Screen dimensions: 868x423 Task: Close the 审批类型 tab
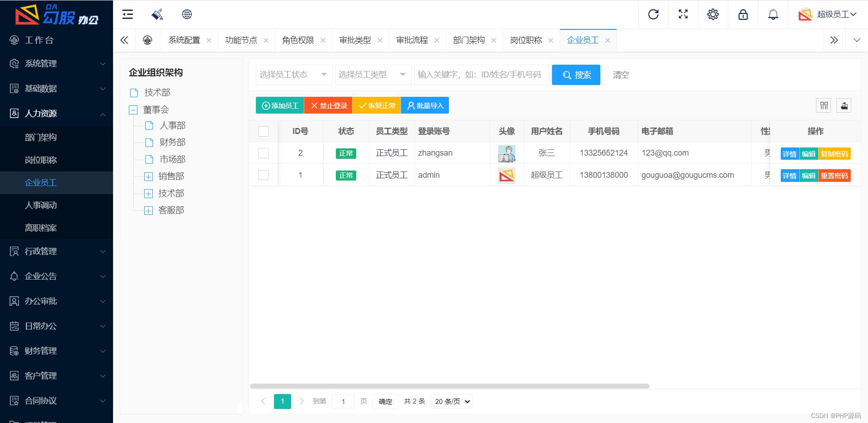380,40
